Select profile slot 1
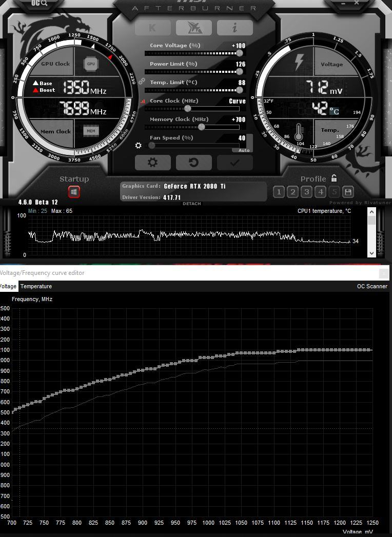 [279, 192]
